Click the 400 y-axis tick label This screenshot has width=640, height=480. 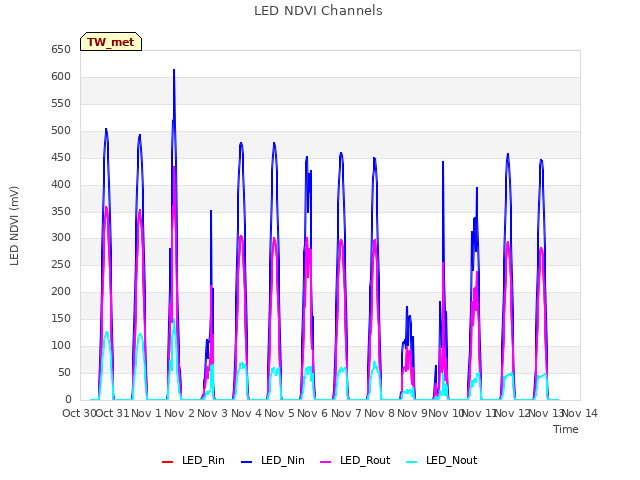[x=61, y=184]
